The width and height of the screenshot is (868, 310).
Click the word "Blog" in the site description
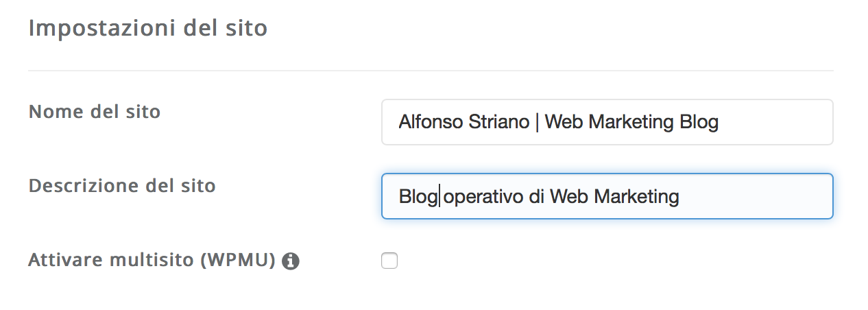click(418, 198)
